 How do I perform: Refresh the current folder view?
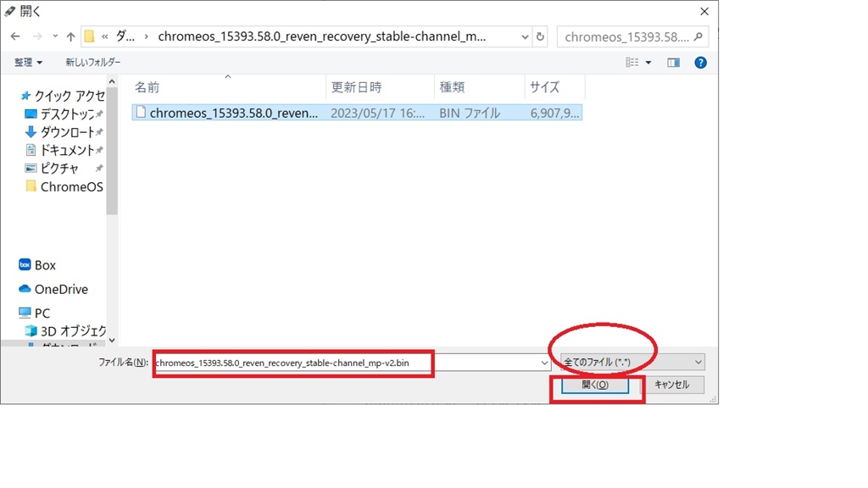pos(540,37)
